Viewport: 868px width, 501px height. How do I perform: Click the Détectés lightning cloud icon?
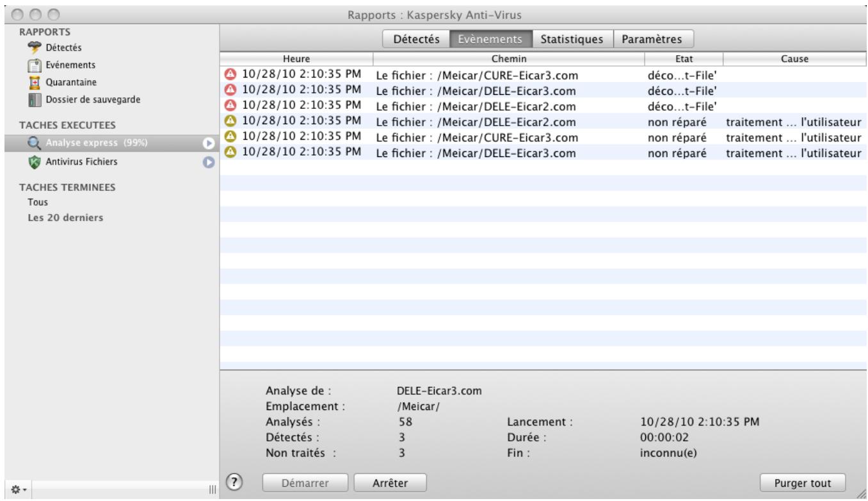(x=35, y=47)
